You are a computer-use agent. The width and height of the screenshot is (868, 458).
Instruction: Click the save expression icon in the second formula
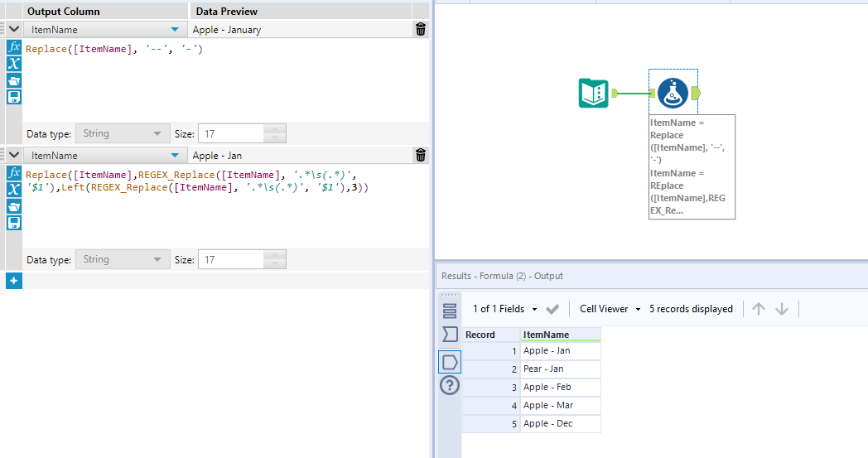pos(13,223)
